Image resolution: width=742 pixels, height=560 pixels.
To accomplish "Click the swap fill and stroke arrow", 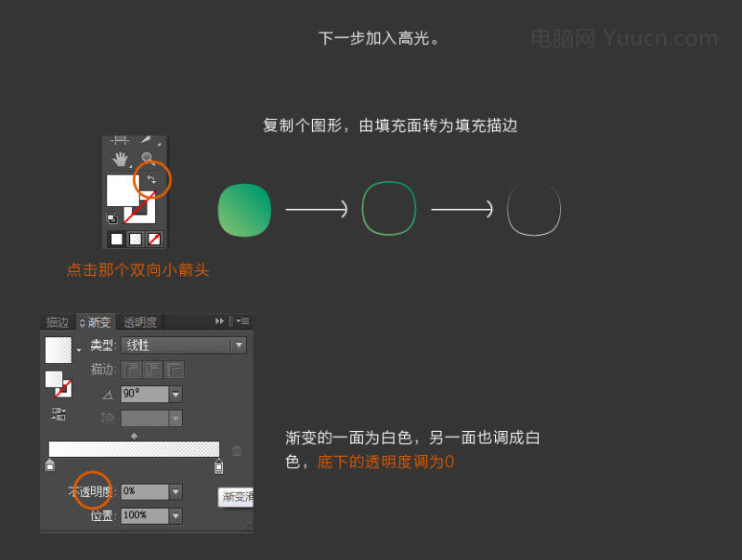I will [x=151, y=179].
